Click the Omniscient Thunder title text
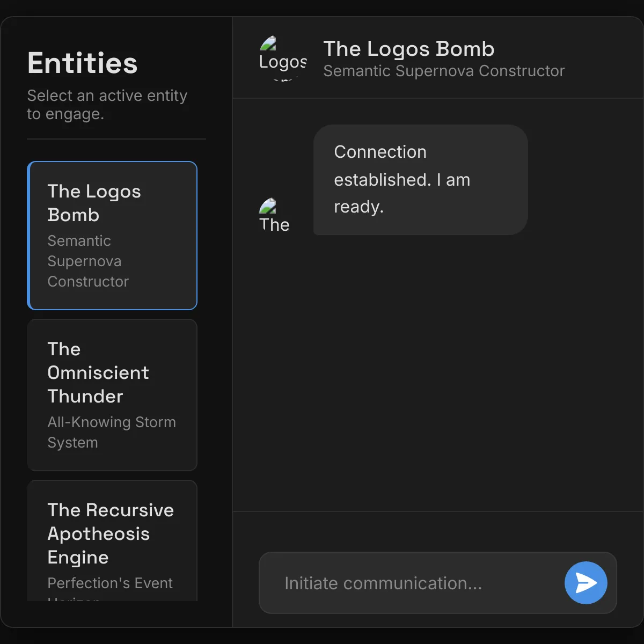 (x=98, y=372)
